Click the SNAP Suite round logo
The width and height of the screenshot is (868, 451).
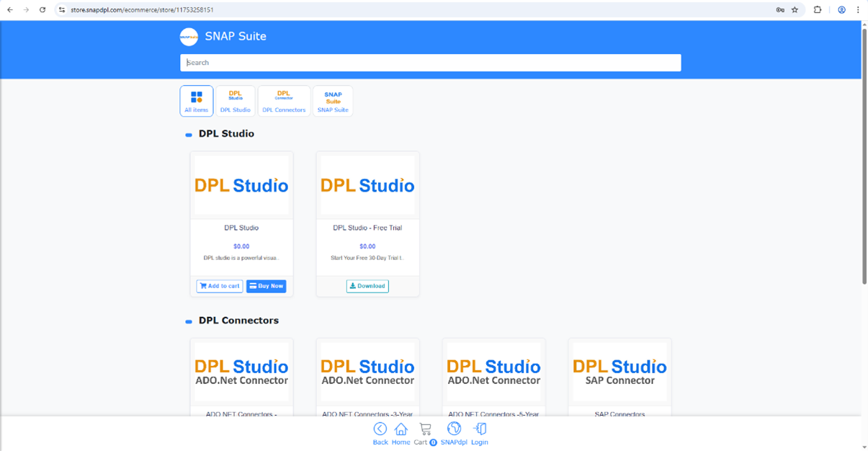click(189, 36)
